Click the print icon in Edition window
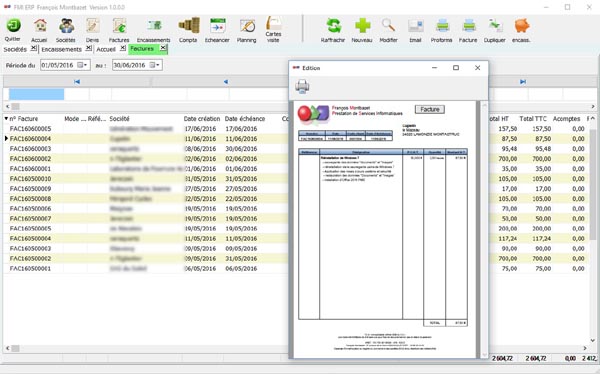 (302, 86)
